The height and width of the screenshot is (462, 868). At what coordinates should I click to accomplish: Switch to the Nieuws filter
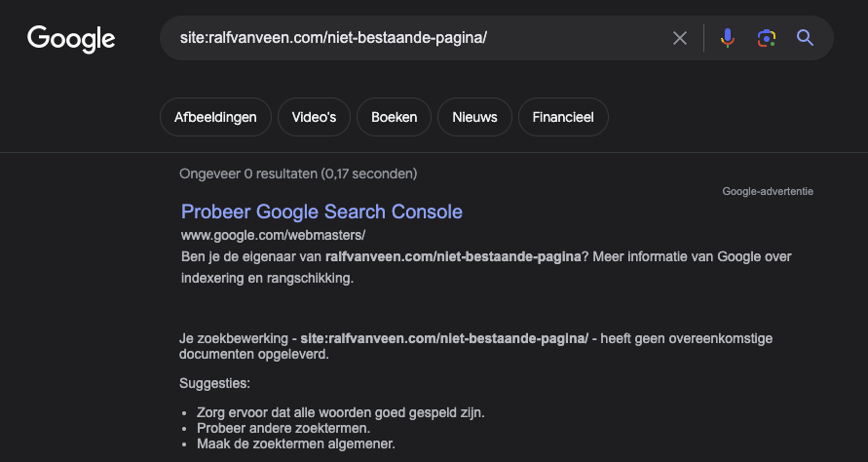pos(474,117)
